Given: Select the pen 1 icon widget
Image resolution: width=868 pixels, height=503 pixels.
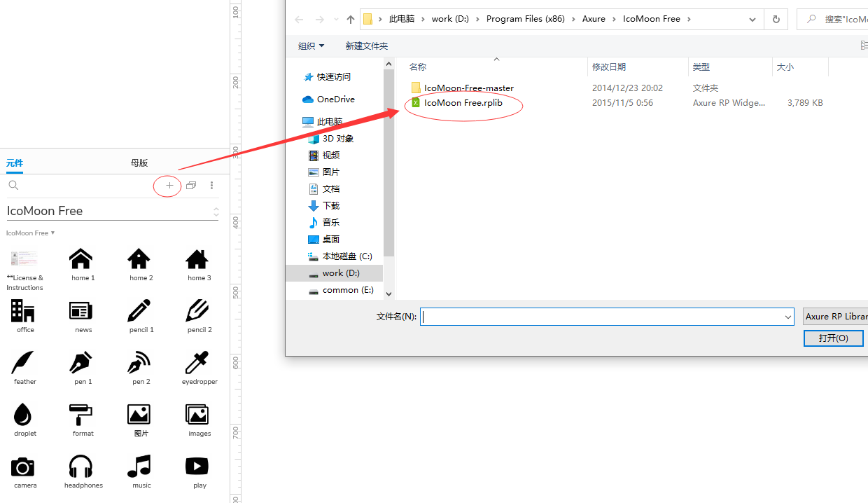Looking at the screenshot, I should [81, 363].
